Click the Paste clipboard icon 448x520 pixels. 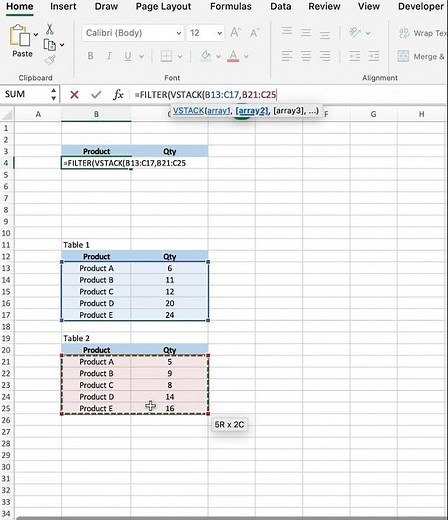(x=20, y=35)
